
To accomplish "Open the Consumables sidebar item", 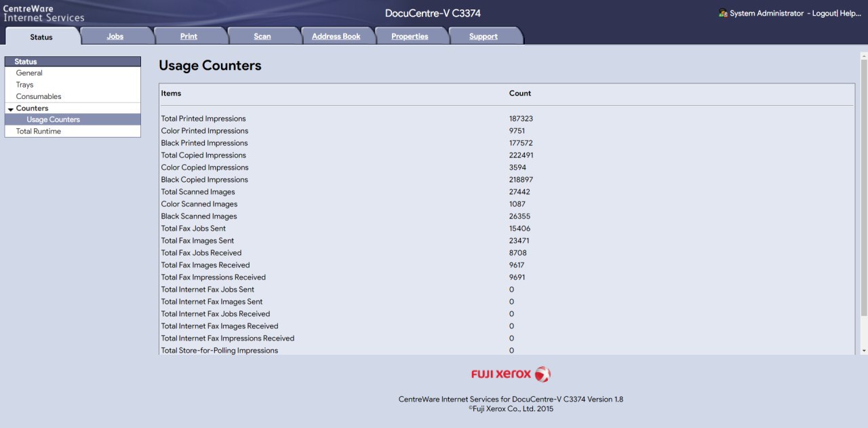I will [39, 96].
